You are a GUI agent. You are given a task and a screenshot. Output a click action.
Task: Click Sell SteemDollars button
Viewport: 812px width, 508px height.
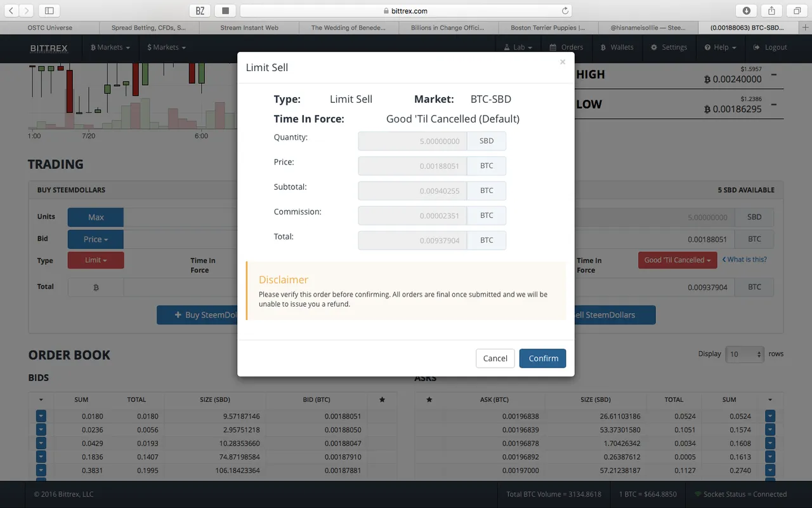614,315
